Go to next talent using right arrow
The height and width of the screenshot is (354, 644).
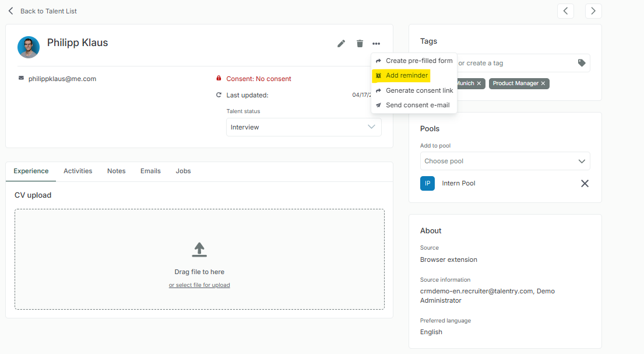point(593,11)
